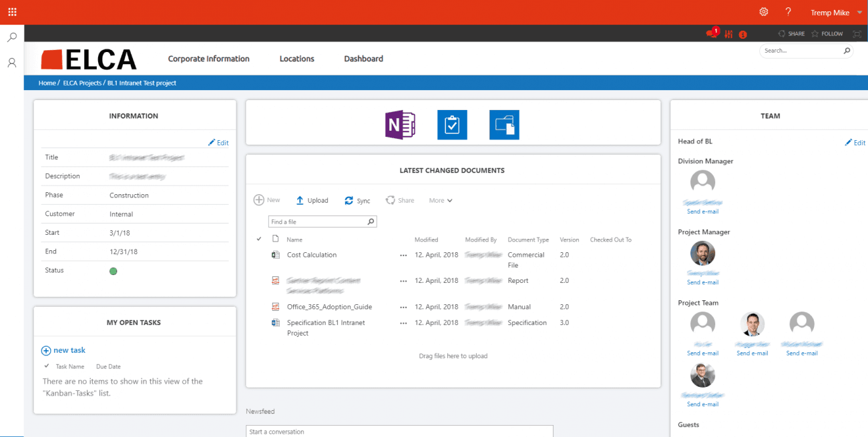Click the Sync documents button
This screenshot has width=868, height=437.
pos(357,200)
